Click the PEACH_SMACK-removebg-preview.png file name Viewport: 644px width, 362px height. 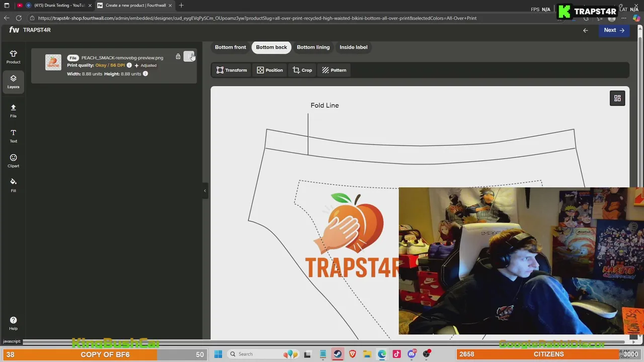122,58
